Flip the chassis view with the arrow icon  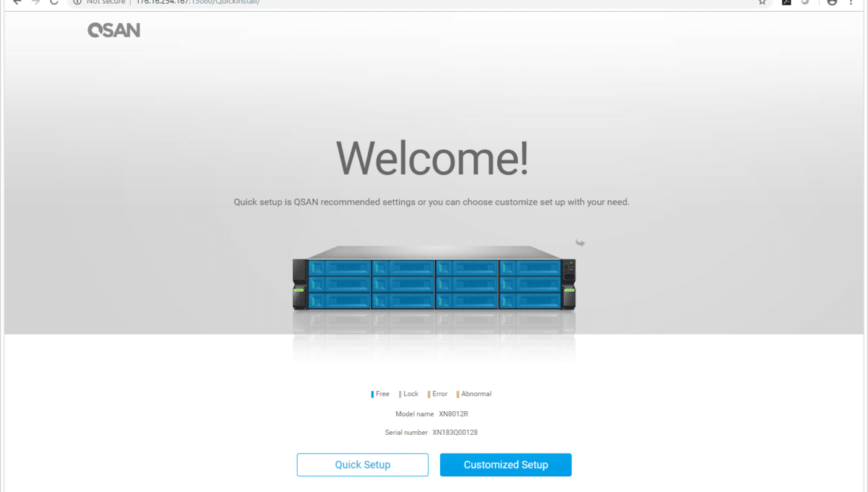579,243
